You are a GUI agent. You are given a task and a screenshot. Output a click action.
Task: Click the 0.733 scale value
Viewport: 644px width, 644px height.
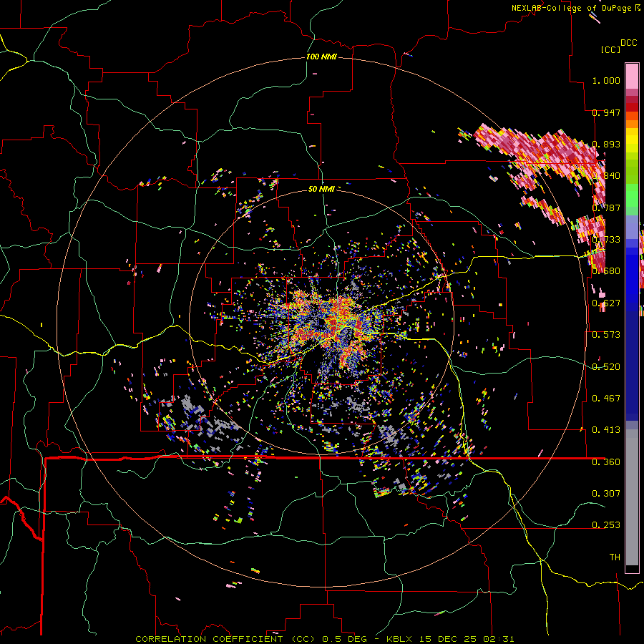pyautogui.click(x=606, y=240)
